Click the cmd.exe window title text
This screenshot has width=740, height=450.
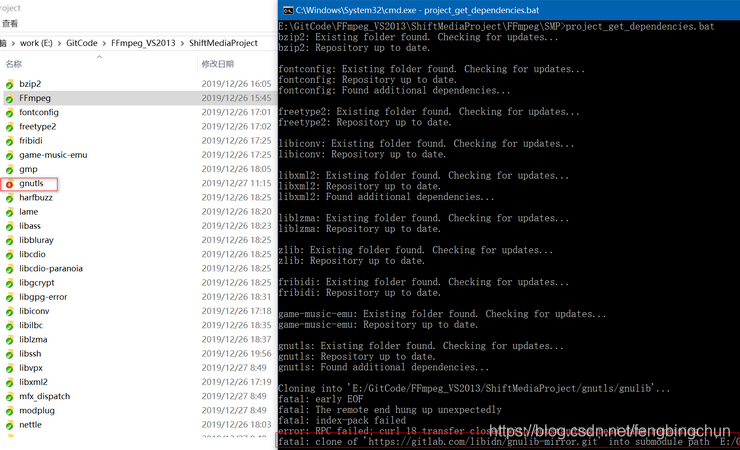coord(417,10)
